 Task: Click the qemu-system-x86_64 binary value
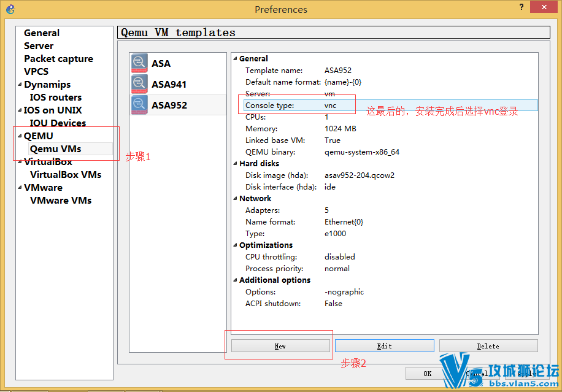click(x=362, y=152)
